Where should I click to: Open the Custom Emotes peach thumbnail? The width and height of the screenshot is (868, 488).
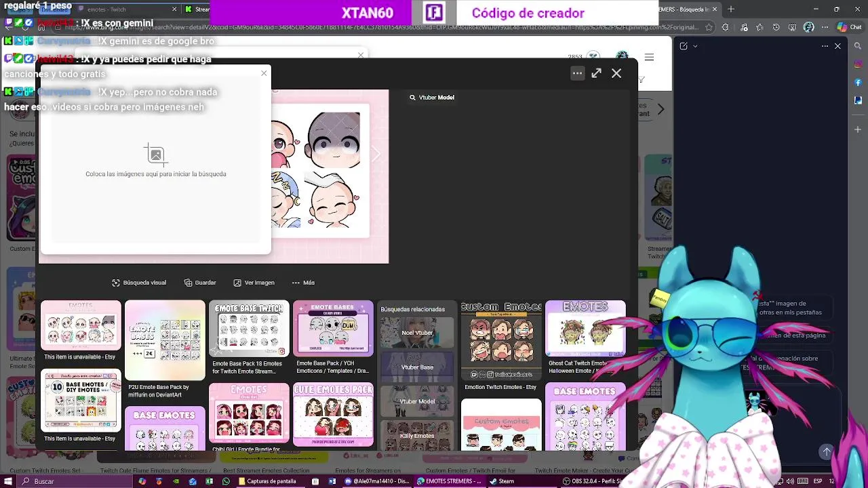click(501, 425)
